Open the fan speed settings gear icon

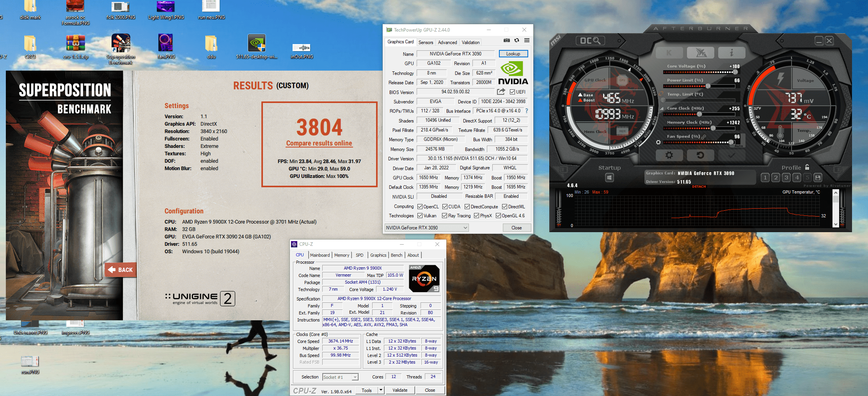pyautogui.click(x=659, y=142)
